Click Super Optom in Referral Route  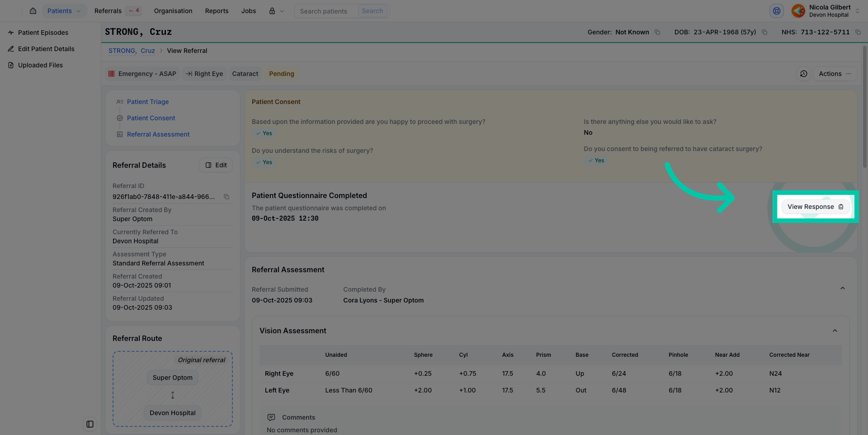(173, 378)
